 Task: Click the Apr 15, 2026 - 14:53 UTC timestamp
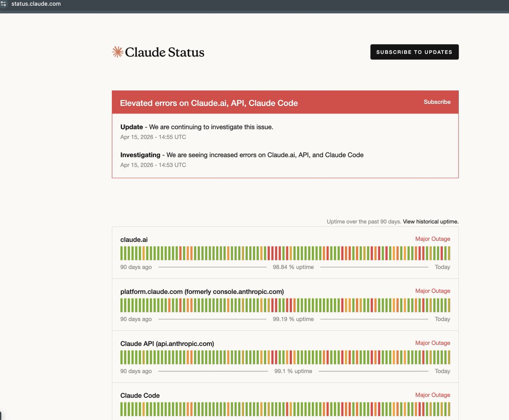click(153, 165)
